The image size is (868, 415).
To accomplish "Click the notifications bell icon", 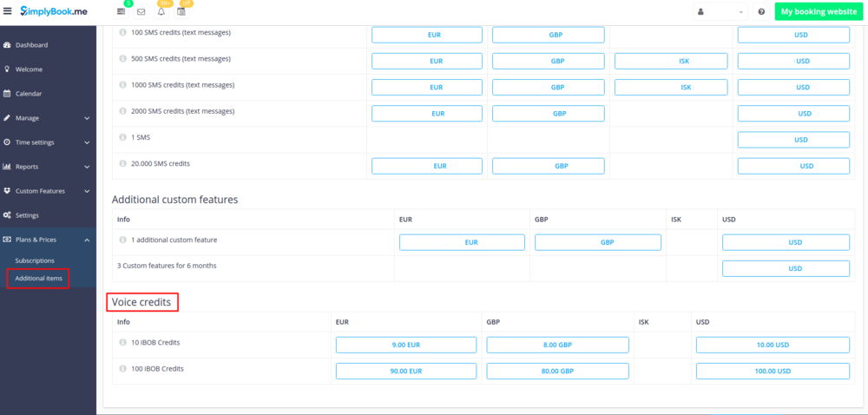I will (x=161, y=12).
